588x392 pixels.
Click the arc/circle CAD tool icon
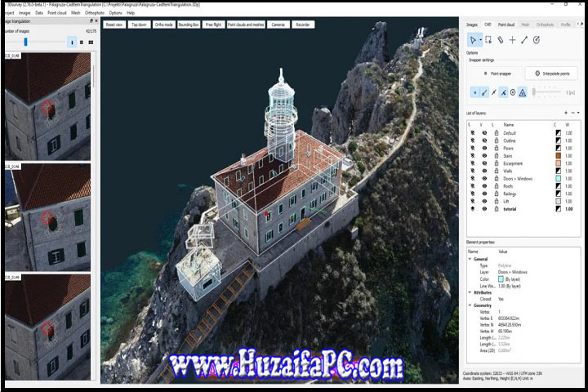tap(537, 40)
